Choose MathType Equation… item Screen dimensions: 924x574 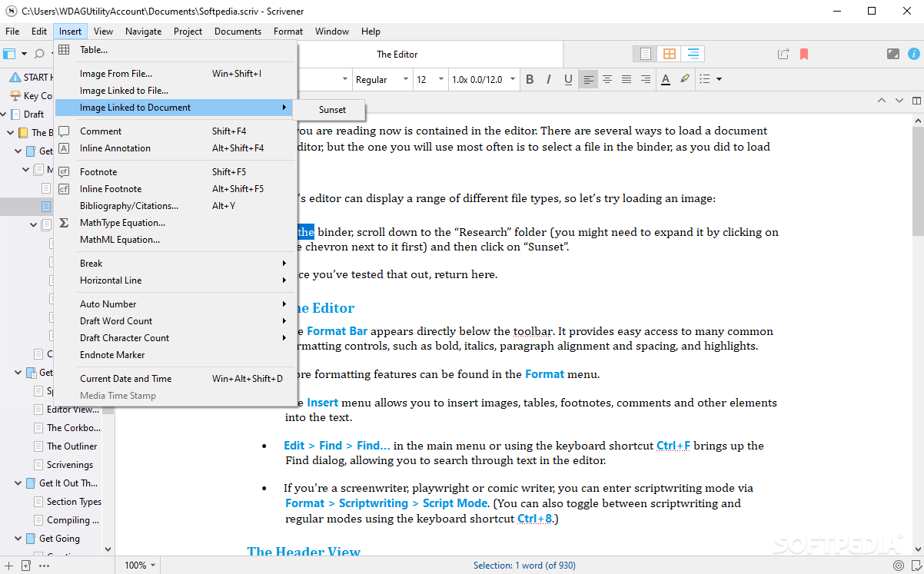[176, 223]
